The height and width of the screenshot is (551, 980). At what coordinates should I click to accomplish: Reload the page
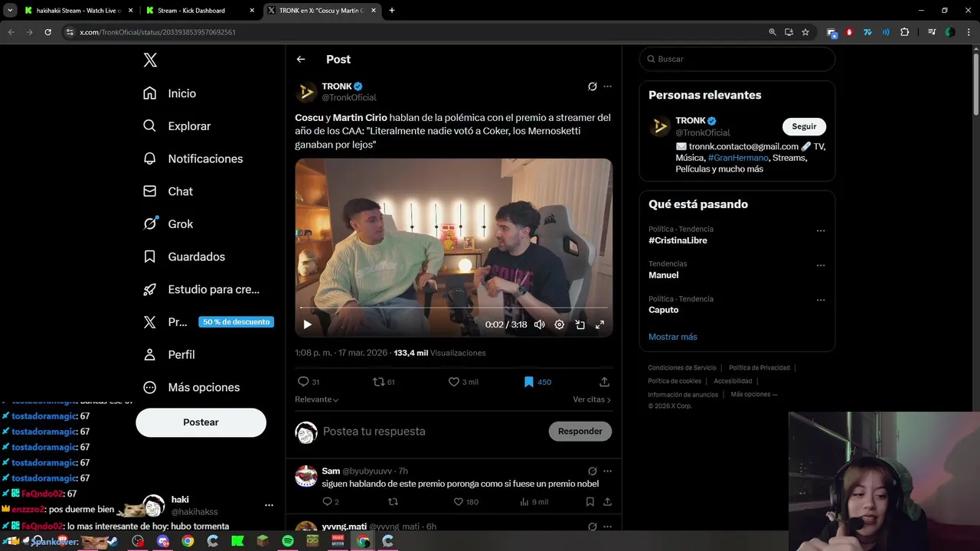coord(47,32)
